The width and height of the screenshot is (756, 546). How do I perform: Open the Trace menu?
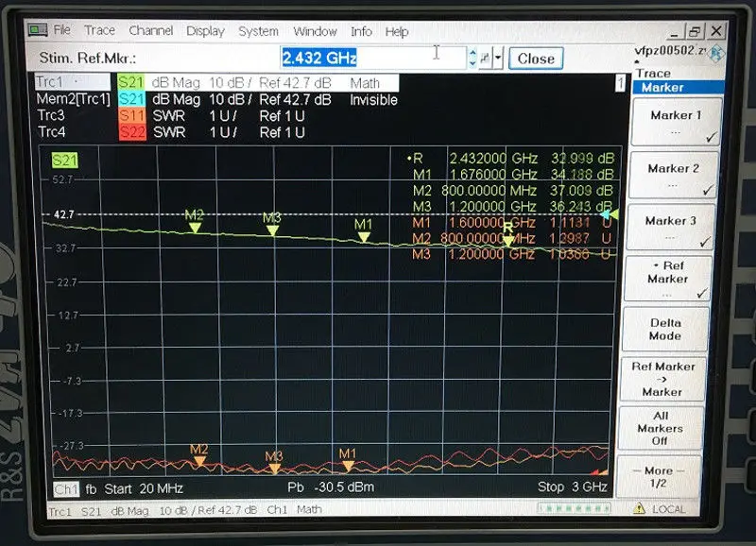(100, 30)
